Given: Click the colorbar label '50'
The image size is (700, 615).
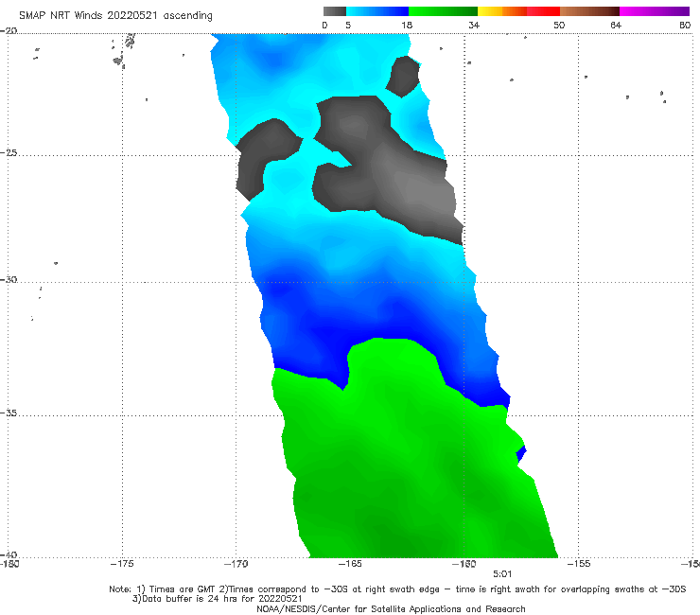Looking at the screenshot, I should 559,25.
